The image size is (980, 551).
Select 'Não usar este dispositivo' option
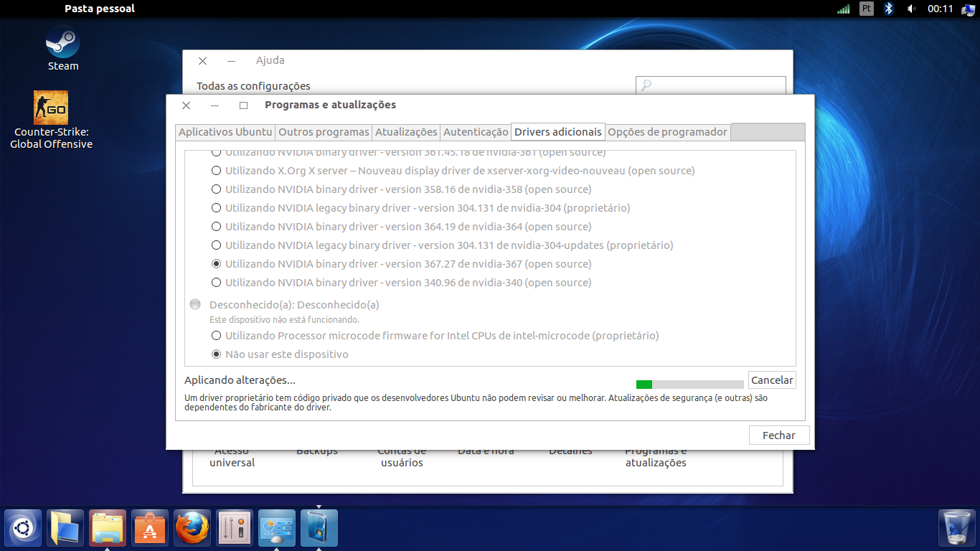tap(280, 354)
